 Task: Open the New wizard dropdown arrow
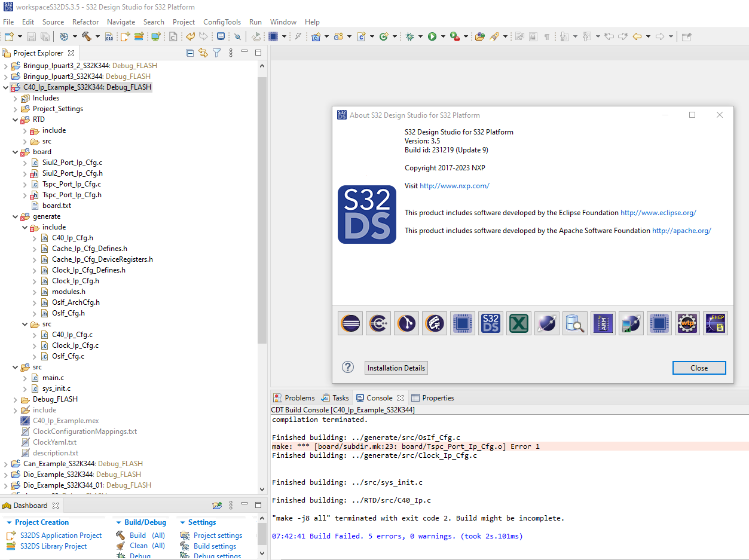point(20,36)
